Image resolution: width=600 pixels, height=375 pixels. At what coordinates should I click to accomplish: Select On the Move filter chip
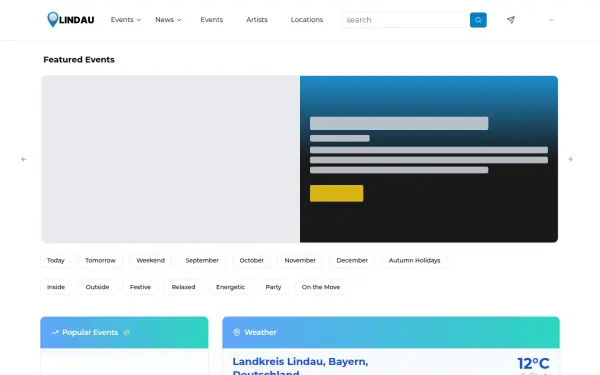point(321,287)
